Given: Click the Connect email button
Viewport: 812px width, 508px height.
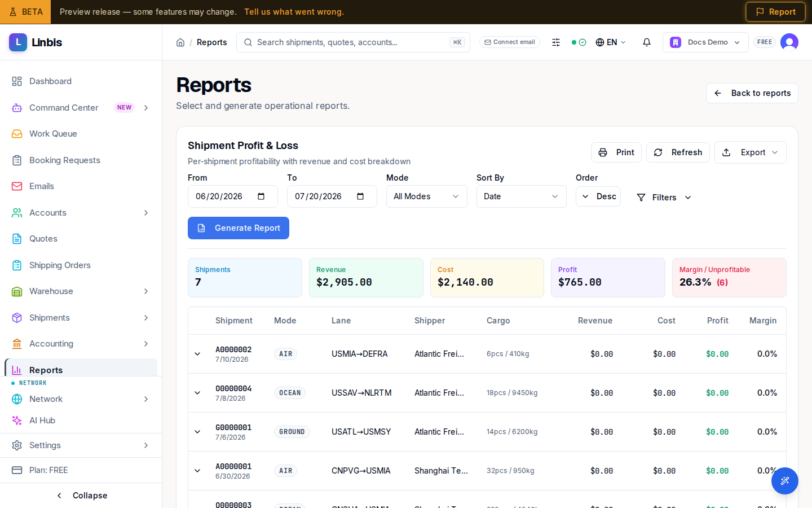Looking at the screenshot, I should coord(510,42).
